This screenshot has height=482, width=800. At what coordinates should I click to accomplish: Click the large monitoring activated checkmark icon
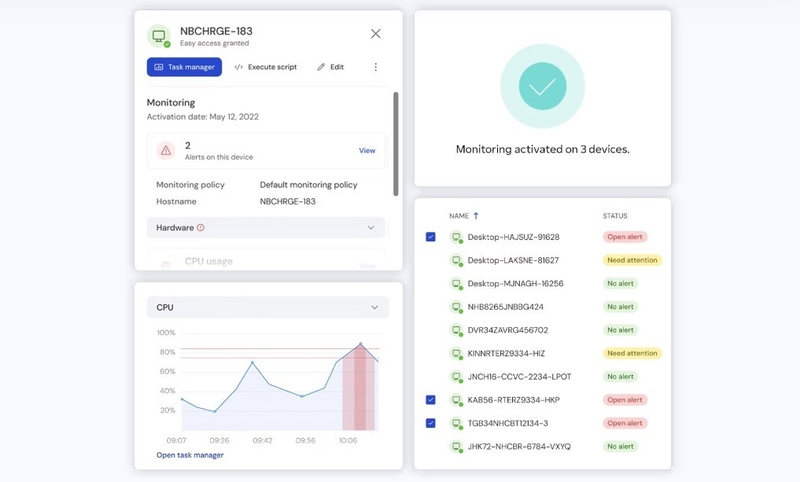542,88
